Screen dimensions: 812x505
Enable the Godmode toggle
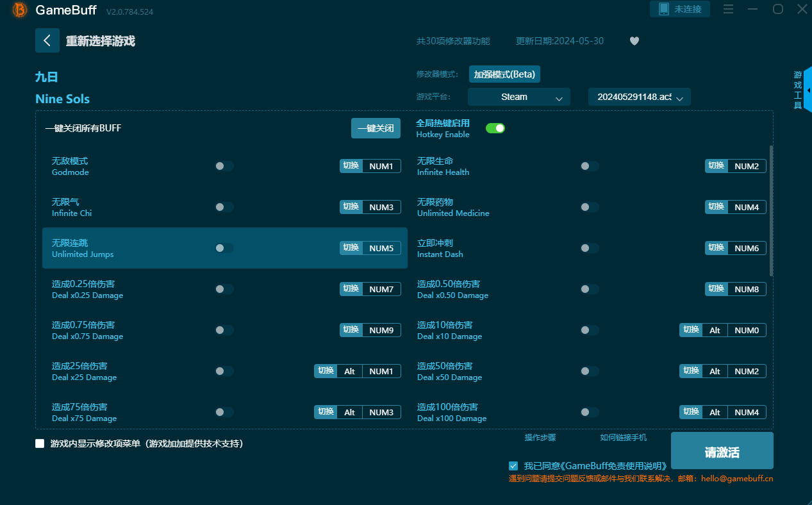click(x=224, y=166)
